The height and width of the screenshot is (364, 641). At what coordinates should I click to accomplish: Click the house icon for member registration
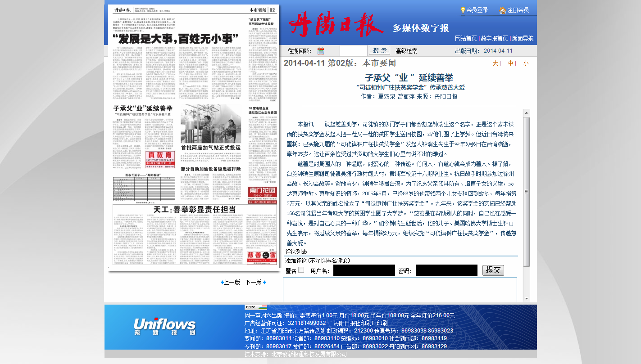[503, 10]
